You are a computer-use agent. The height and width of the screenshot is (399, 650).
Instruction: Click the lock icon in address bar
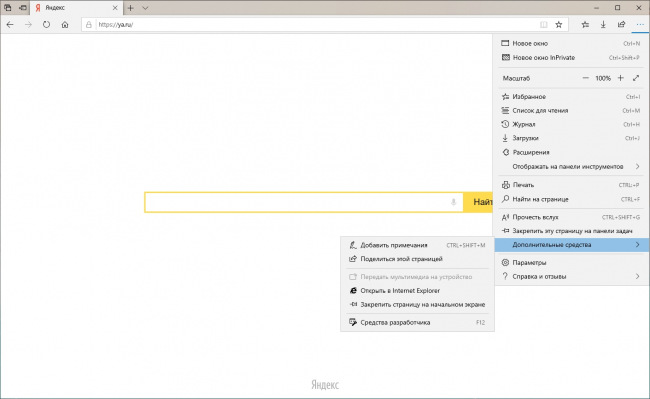89,25
